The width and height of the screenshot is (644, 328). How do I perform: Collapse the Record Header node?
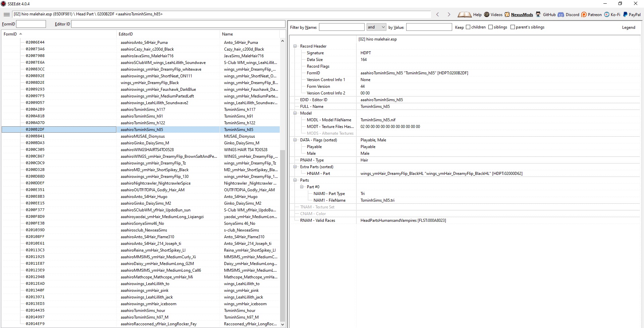[x=295, y=46]
